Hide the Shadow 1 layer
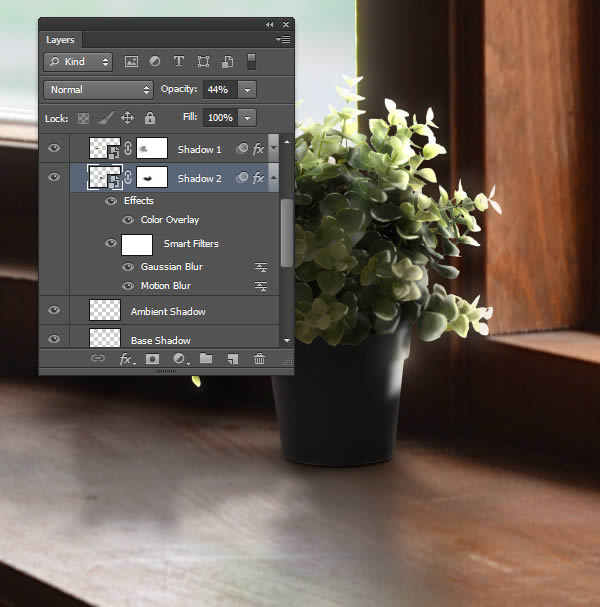 click(x=54, y=148)
